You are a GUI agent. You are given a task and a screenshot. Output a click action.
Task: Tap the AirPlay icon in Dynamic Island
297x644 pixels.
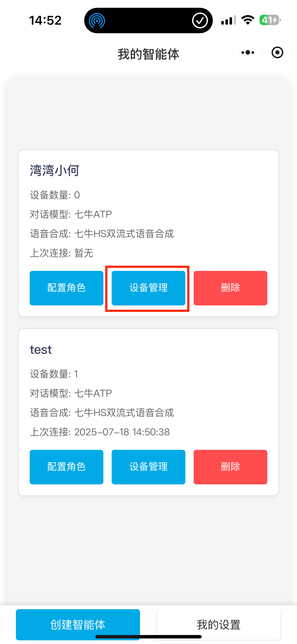(97, 20)
